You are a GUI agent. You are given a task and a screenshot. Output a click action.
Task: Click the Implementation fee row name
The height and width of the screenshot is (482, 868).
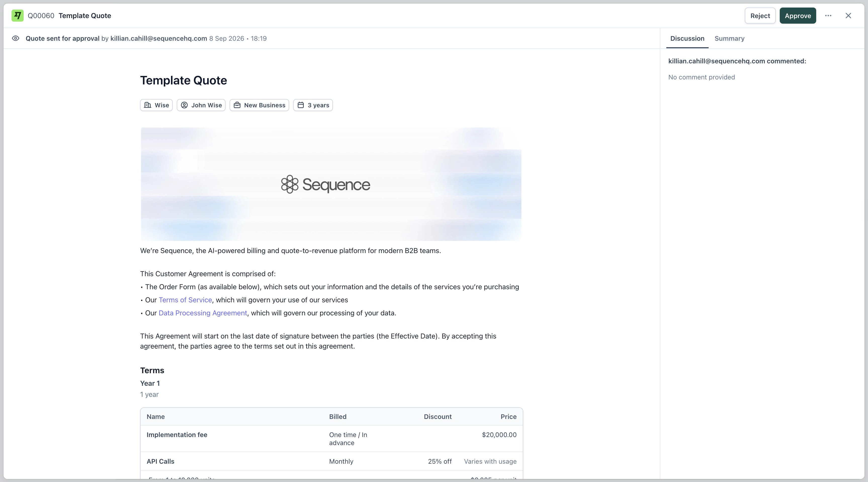177,435
